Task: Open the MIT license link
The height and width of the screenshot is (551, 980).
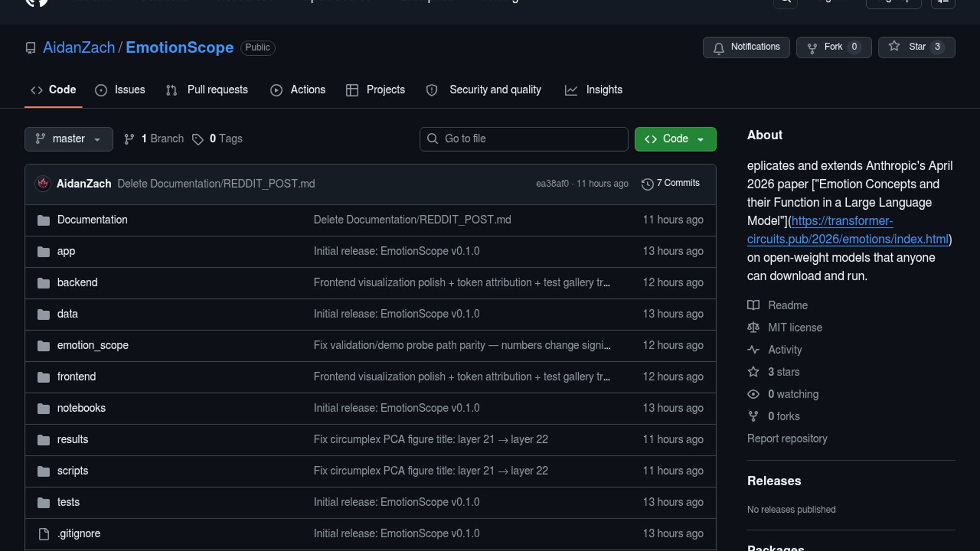Action: click(x=795, y=328)
